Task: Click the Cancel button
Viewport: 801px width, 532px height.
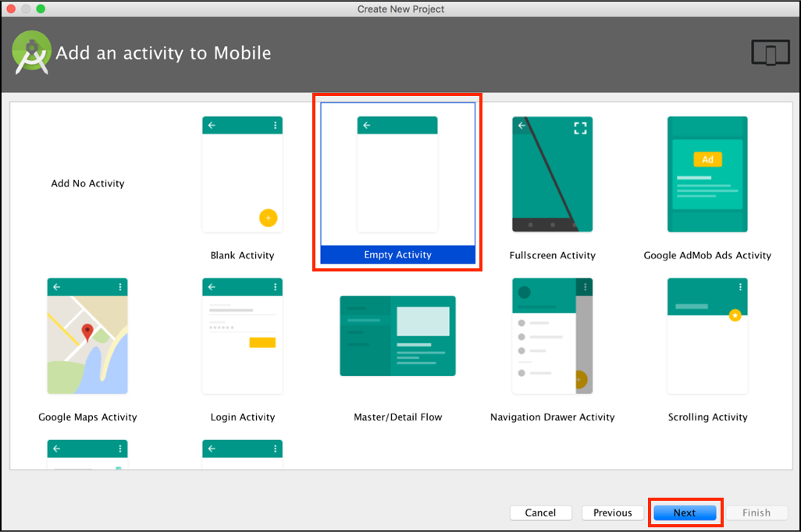Action: 540,512
